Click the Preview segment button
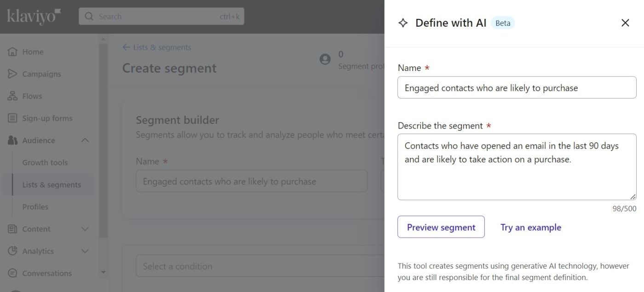The image size is (644, 292). (441, 227)
